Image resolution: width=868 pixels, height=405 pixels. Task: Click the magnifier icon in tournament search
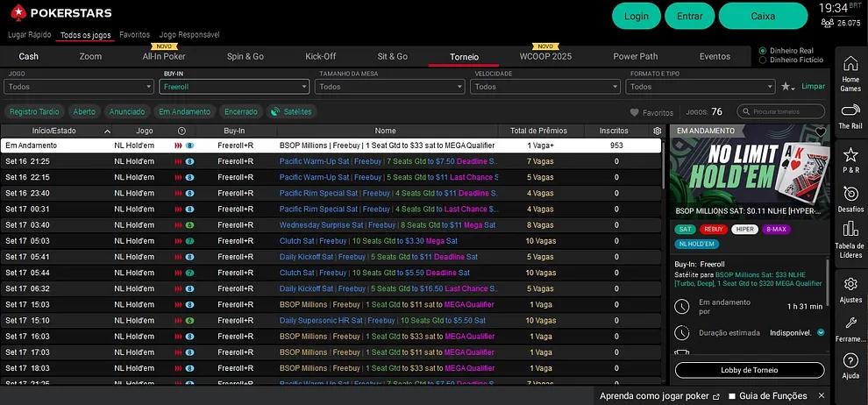pyautogui.click(x=745, y=111)
